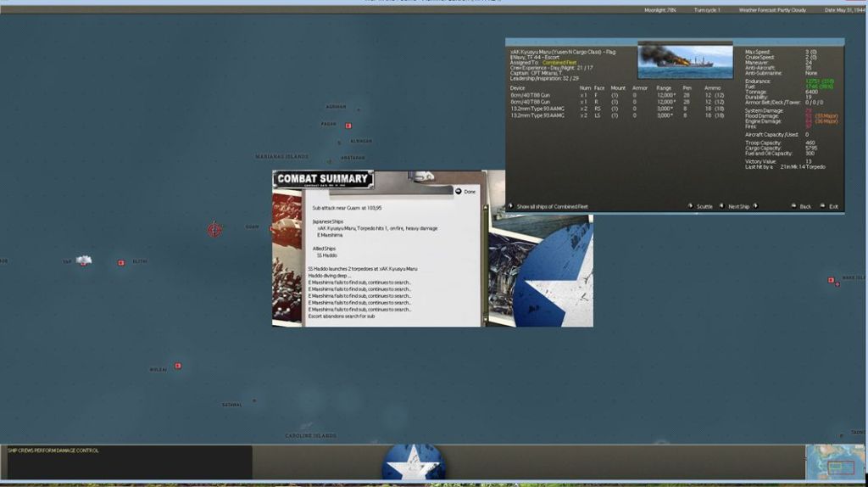Click 'Last hit by a: 21in Mk 14 Torpedo'
Viewport: 868px width, 487px height.
pos(785,167)
